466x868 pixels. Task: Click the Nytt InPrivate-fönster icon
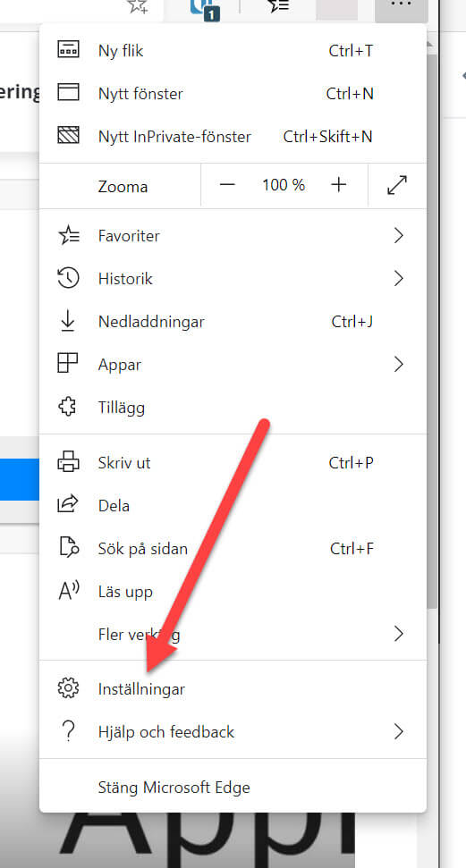[x=68, y=136]
